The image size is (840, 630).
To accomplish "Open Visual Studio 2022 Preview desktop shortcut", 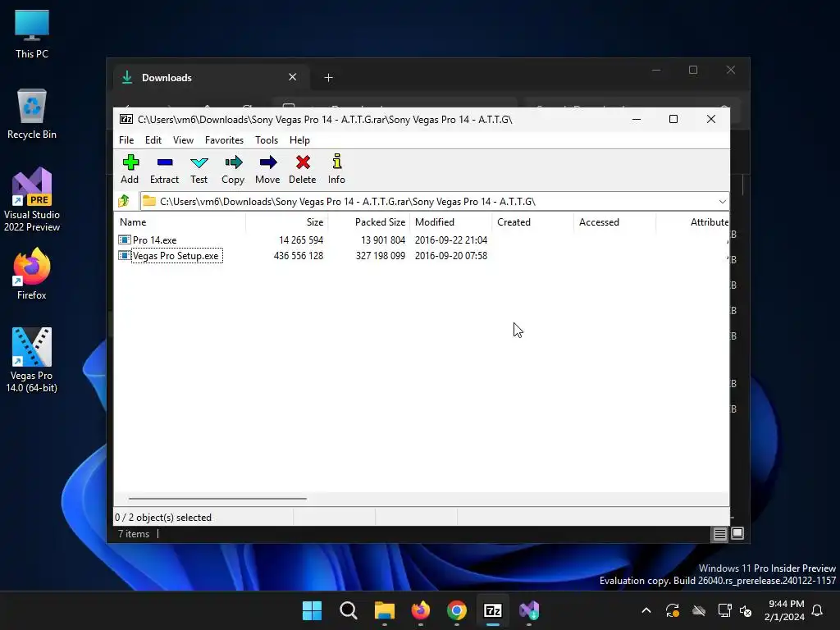I will pyautogui.click(x=32, y=199).
